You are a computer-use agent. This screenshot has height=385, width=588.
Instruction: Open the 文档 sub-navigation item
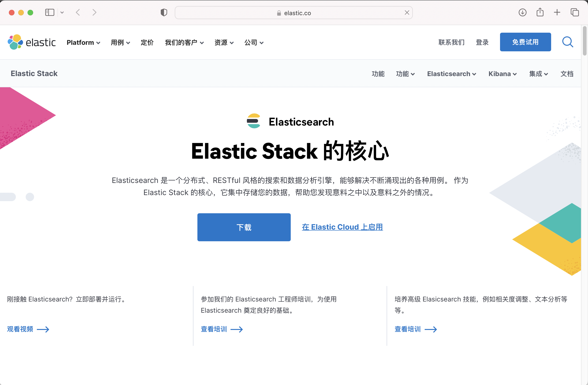click(567, 74)
